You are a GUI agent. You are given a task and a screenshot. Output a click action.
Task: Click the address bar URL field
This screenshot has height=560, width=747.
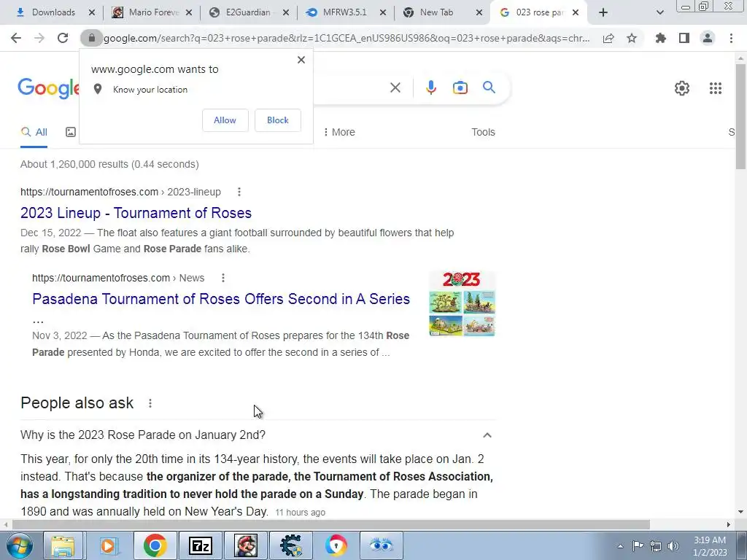point(347,38)
